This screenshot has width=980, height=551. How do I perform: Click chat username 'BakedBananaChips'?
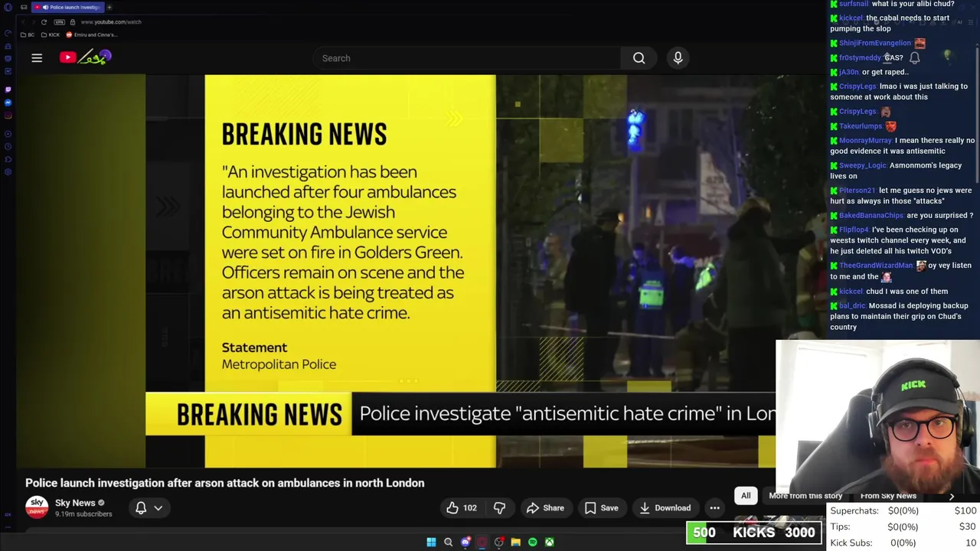click(871, 216)
